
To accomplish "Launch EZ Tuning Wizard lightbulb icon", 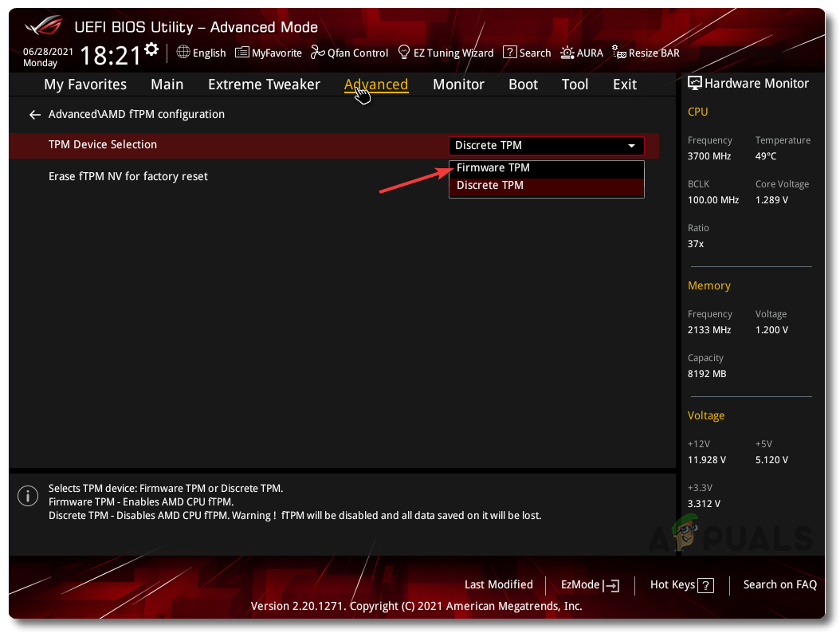I will pyautogui.click(x=404, y=52).
